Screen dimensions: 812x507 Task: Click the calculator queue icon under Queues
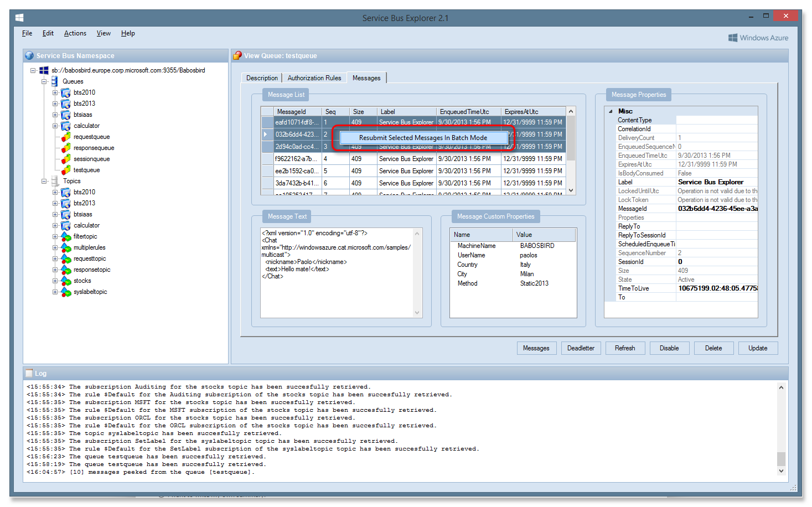(66, 126)
